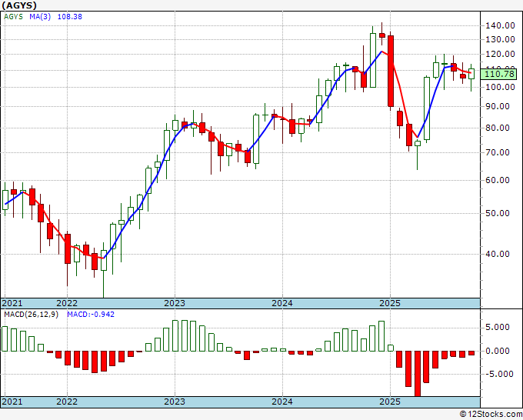Select 2022 on the price chart time axis
523x420 pixels.
[67, 303]
